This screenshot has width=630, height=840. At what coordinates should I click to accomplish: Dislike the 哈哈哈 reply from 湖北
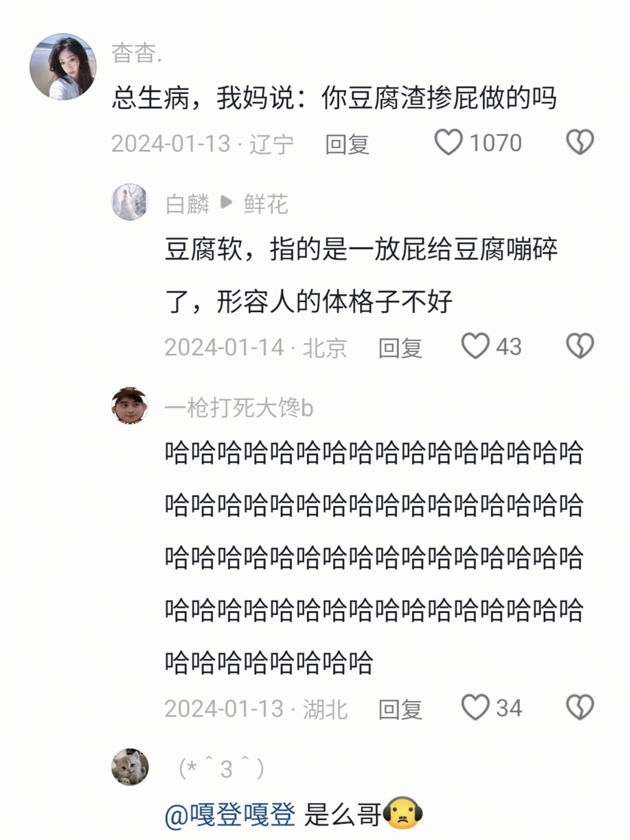coord(580,707)
